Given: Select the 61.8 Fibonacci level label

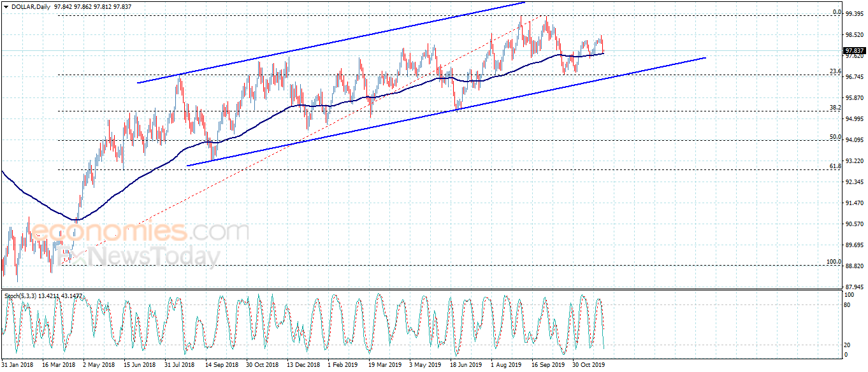Looking at the screenshot, I should tap(835, 166).
